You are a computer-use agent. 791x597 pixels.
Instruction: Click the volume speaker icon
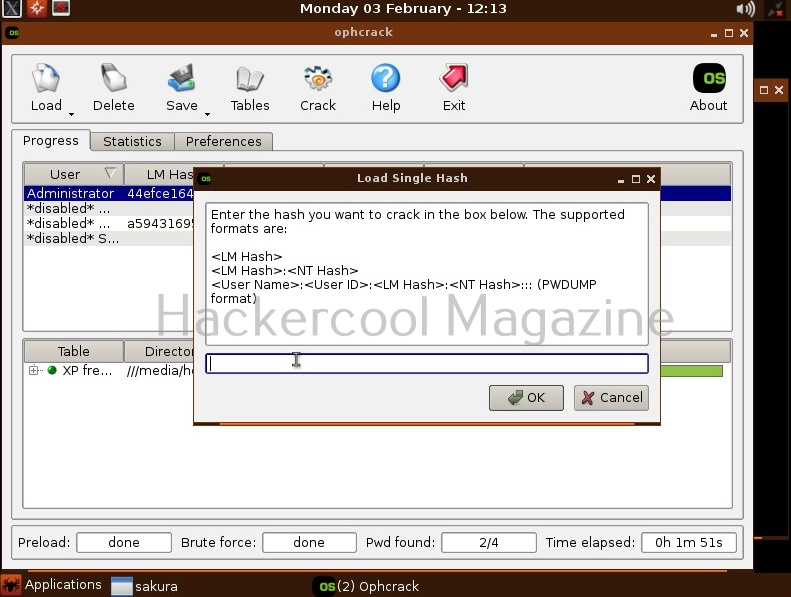pyautogui.click(x=745, y=9)
